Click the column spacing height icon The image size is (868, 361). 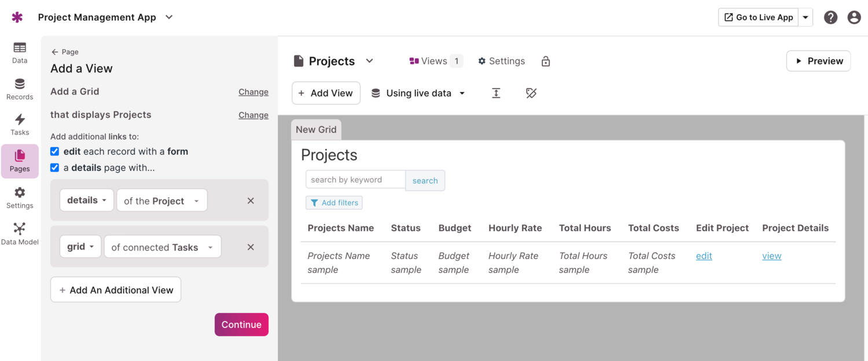click(x=496, y=93)
